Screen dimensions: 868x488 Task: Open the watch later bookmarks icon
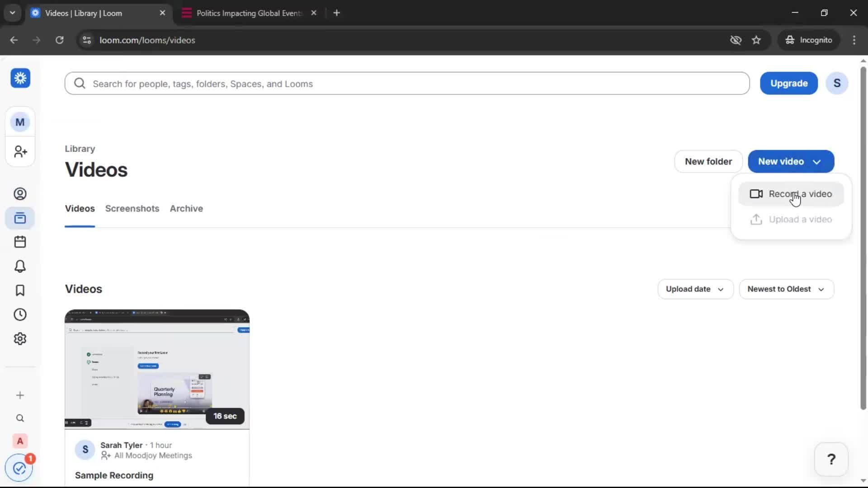20,290
